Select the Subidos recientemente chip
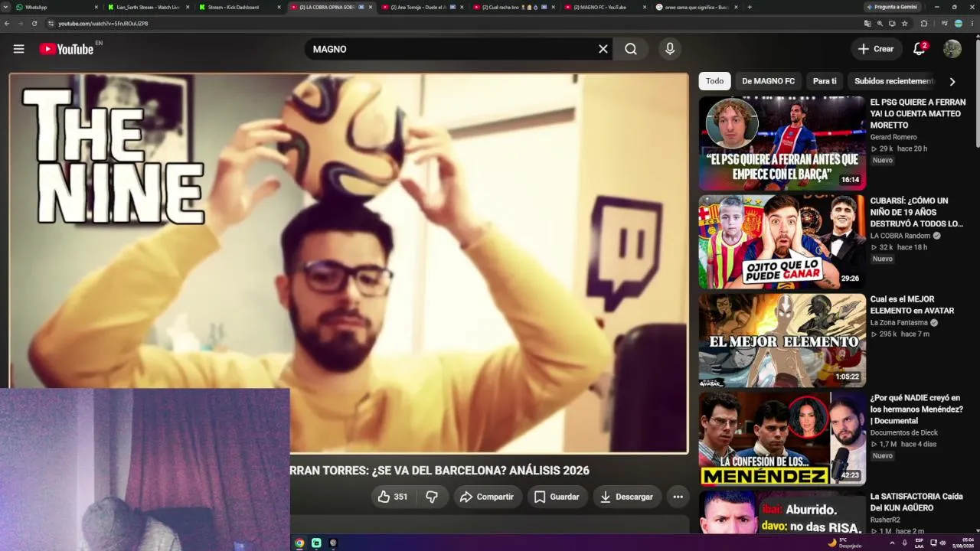Screen dimensions: 980x551 tap(893, 81)
